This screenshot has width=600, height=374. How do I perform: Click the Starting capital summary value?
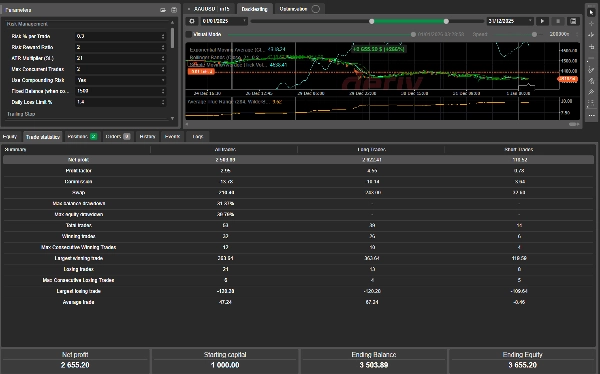pyautogui.click(x=225, y=365)
